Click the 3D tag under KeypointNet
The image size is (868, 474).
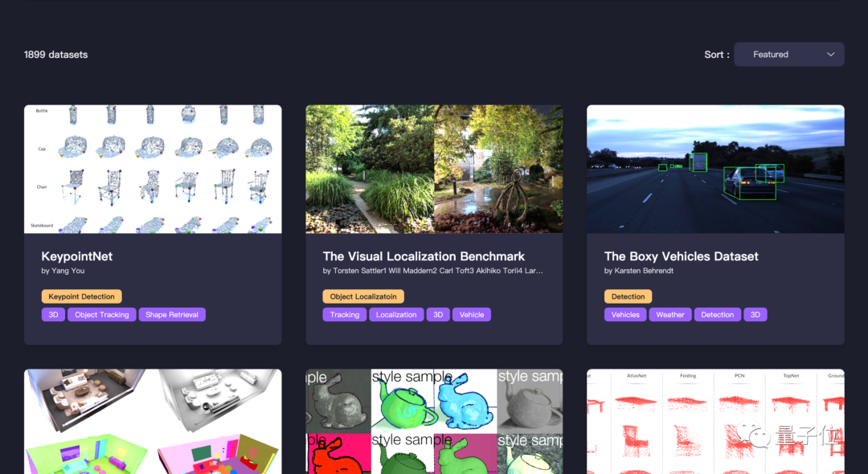(x=53, y=315)
